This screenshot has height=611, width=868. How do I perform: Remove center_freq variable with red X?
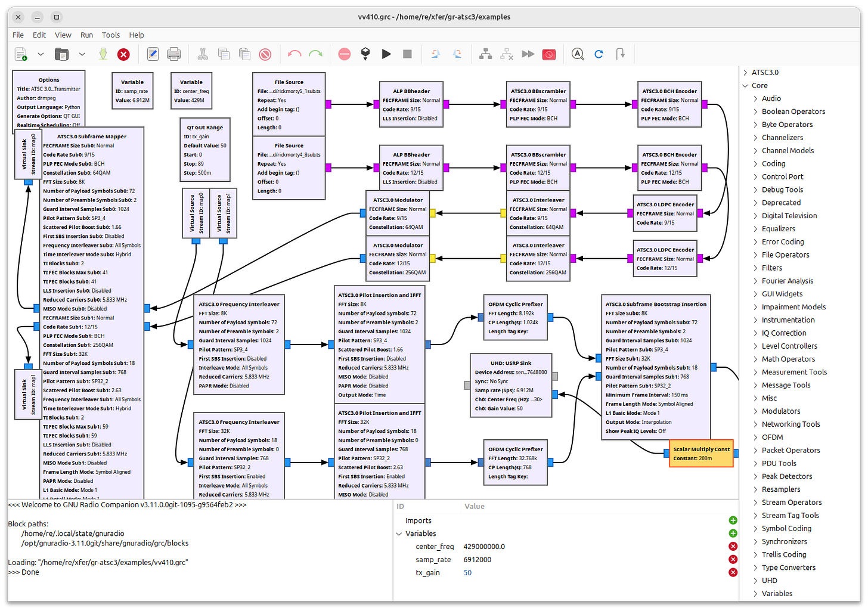point(733,547)
